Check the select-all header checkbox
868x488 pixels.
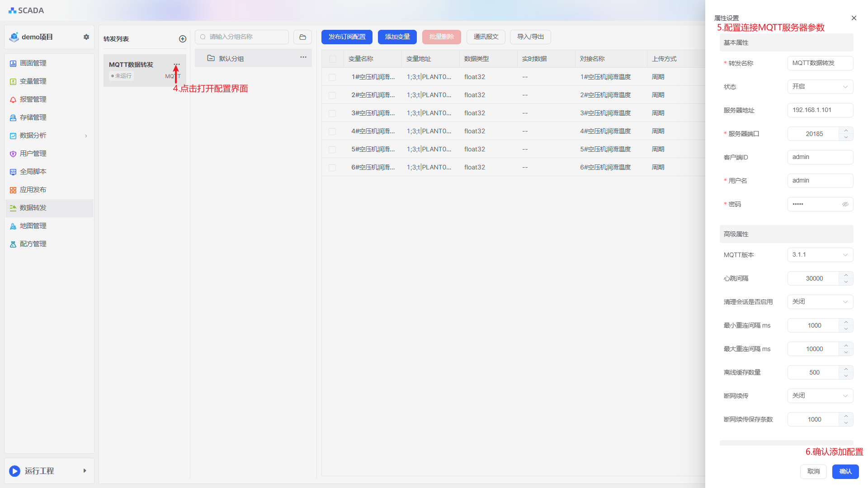tap(333, 59)
